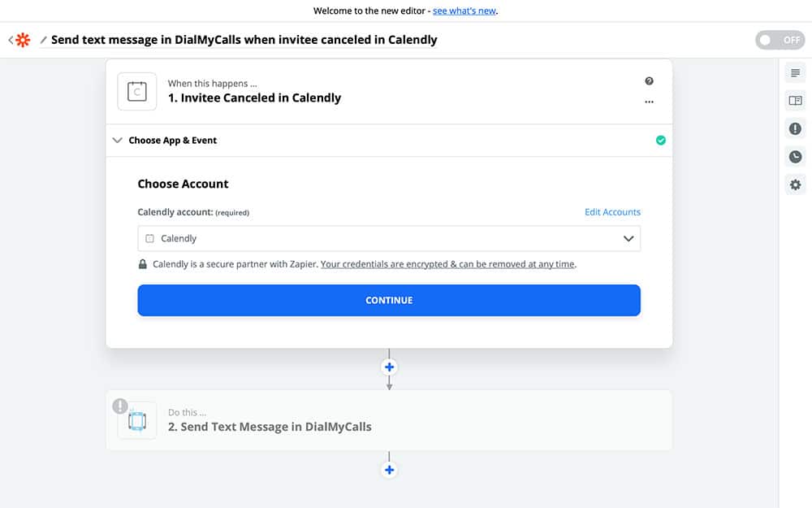
Task: Open the gear settings sidebar icon
Action: [795, 185]
